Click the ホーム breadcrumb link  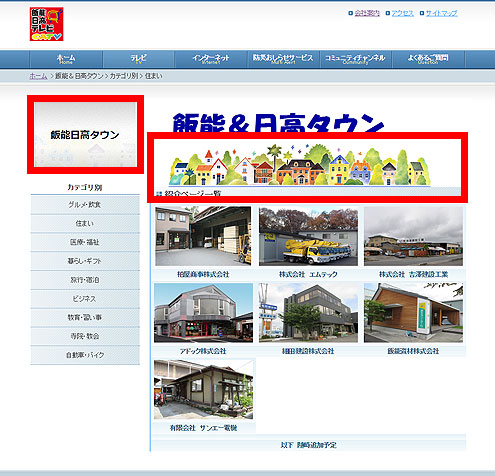[38, 76]
